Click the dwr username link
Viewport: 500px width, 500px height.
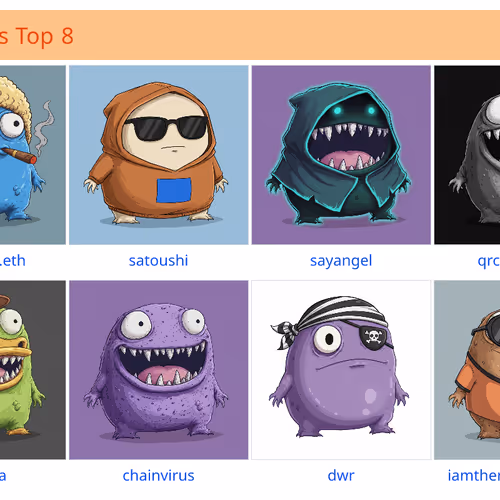coord(341,476)
